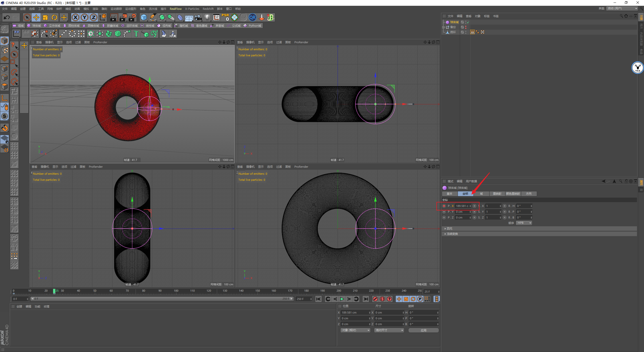Select the Rotate tool in top toolbar
Image resolution: width=644 pixels, height=352 pixels.
click(54, 17)
